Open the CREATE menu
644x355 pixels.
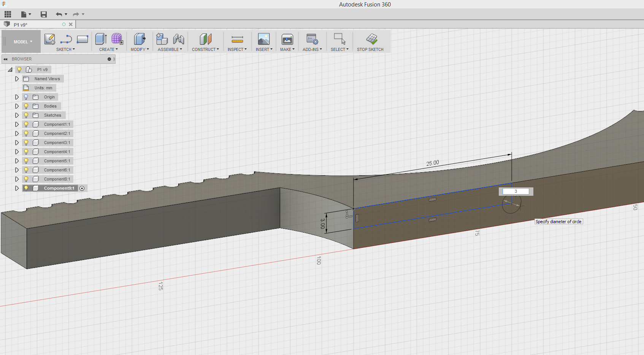(108, 49)
